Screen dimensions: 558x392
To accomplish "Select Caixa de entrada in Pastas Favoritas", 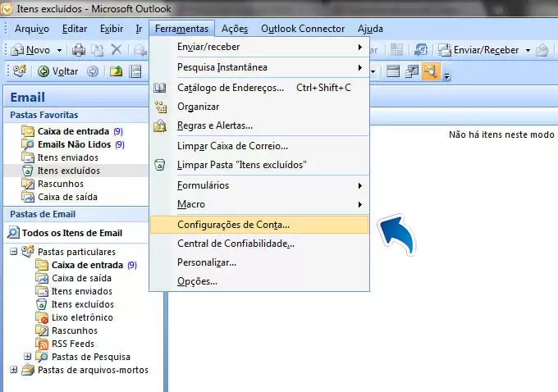I will pyautogui.click(x=73, y=131).
